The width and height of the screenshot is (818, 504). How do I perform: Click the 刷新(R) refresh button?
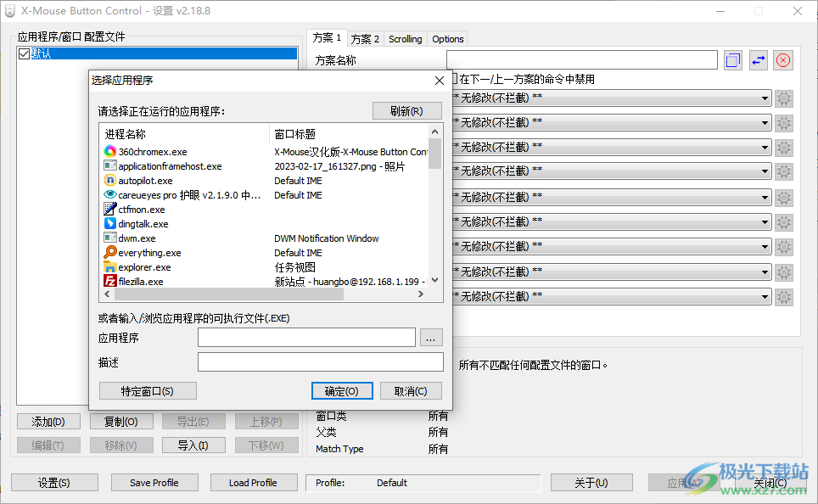click(x=407, y=111)
